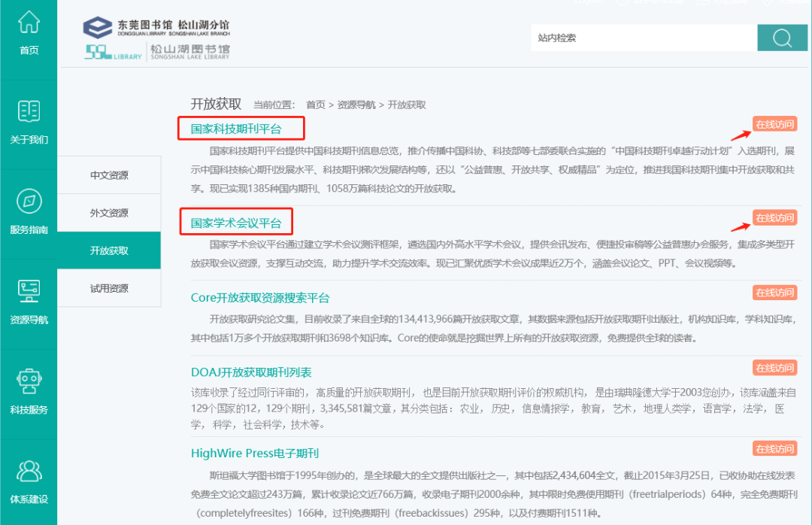Screen dimensions: 812x525
Task: Click the 体系建设 sidebar label
Action: pyautogui.click(x=29, y=499)
